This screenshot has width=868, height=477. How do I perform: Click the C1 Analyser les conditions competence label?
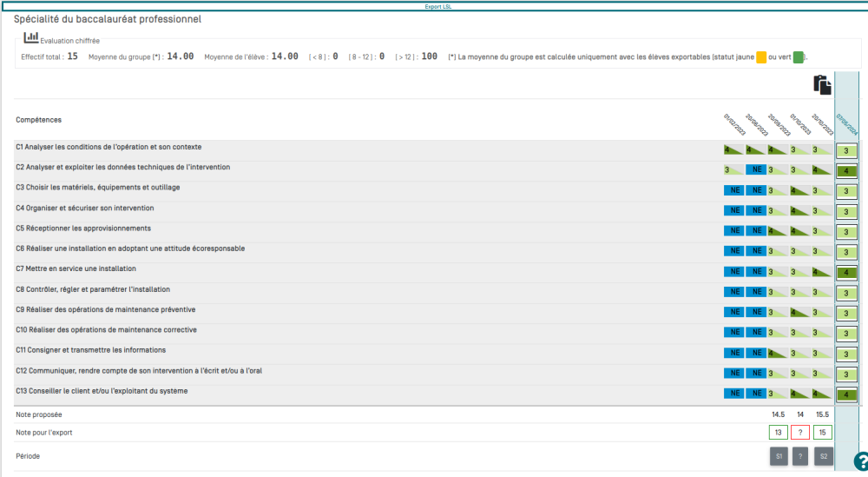point(108,148)
